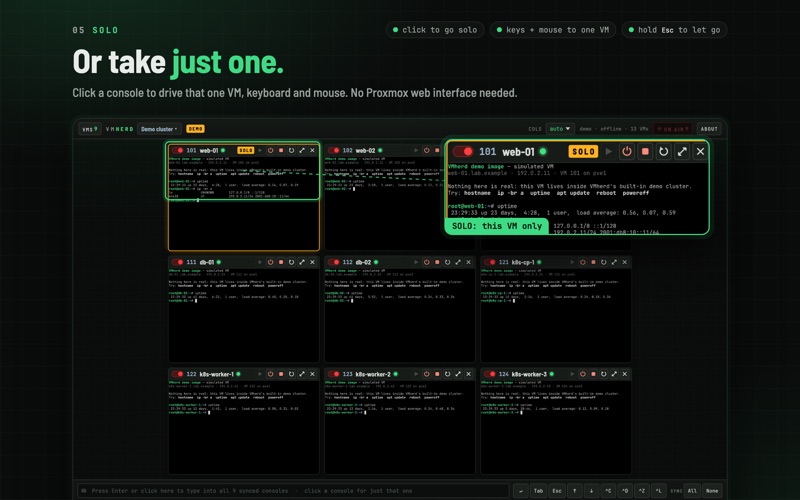Click 'click to go solo' pill
800x500 pixels.
[435, 30]
